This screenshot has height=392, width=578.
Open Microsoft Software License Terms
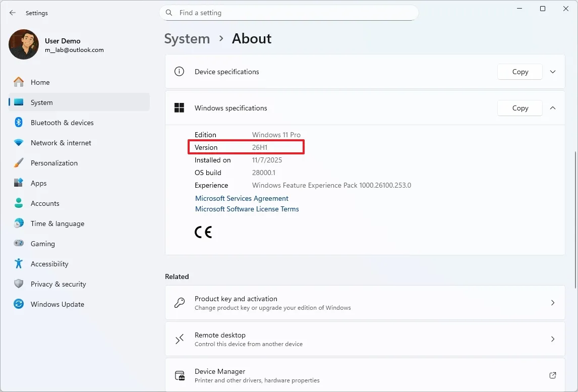[x=247, y=209]
